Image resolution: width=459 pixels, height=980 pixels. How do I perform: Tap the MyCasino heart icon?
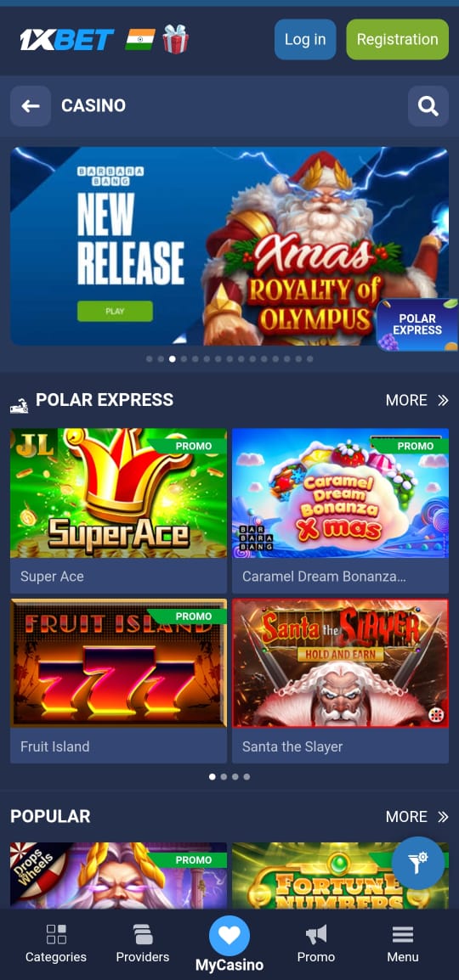click(229, 936)
